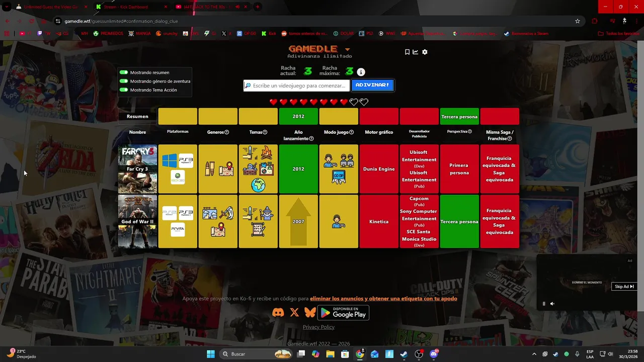Image resolution: width=644 pixels, height=362 pixels.
Task: Click the God of War II cover thumbnail
Action: click(x=137, y=222)
